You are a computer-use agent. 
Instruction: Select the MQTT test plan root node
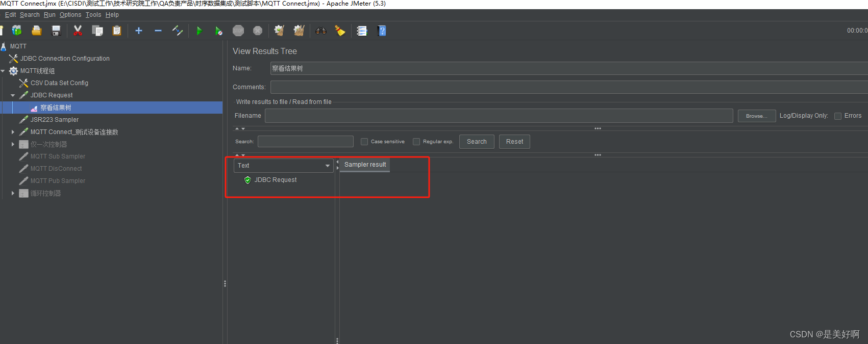click(x=18, y=46)
